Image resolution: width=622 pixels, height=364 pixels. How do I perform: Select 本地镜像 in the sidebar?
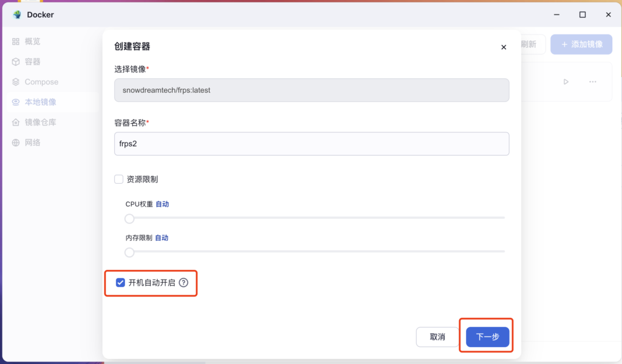(x=53, y=102)
